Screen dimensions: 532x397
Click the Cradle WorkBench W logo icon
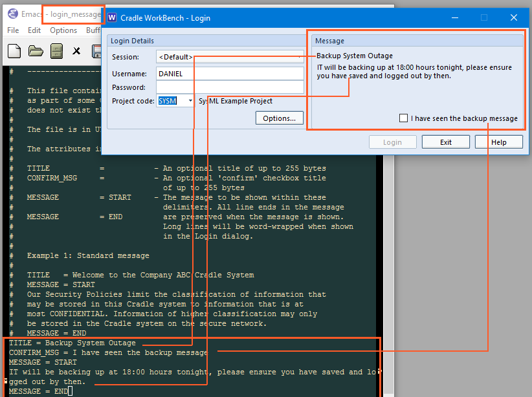112,17
